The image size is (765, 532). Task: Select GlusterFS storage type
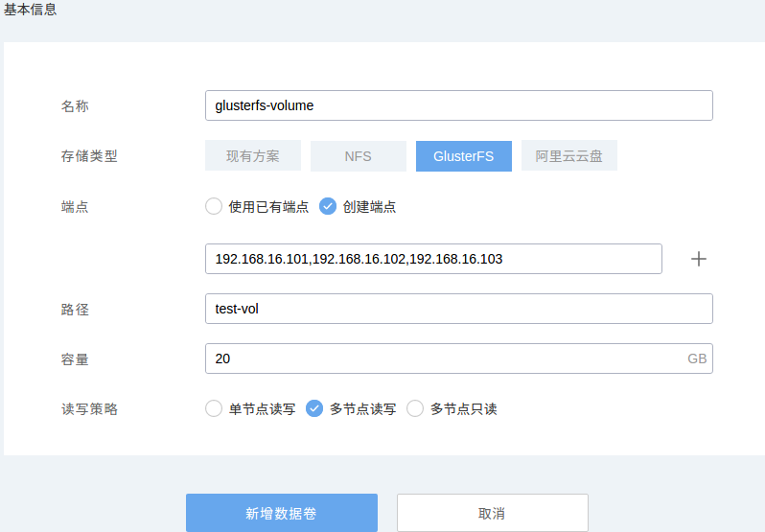pos(464,156)
